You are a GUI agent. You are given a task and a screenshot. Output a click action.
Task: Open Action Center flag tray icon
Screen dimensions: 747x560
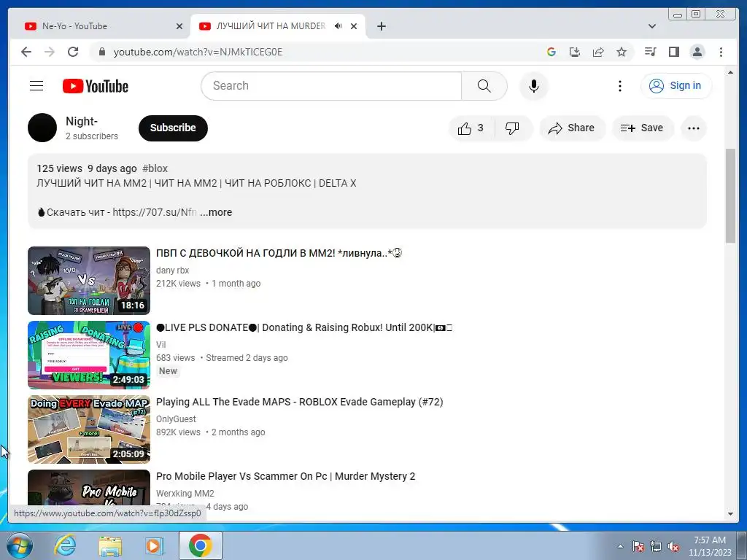(638, 547)
